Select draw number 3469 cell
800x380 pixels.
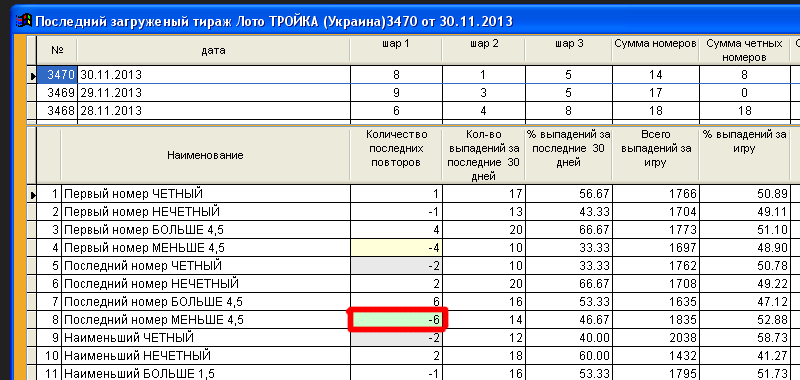point(57,93)
